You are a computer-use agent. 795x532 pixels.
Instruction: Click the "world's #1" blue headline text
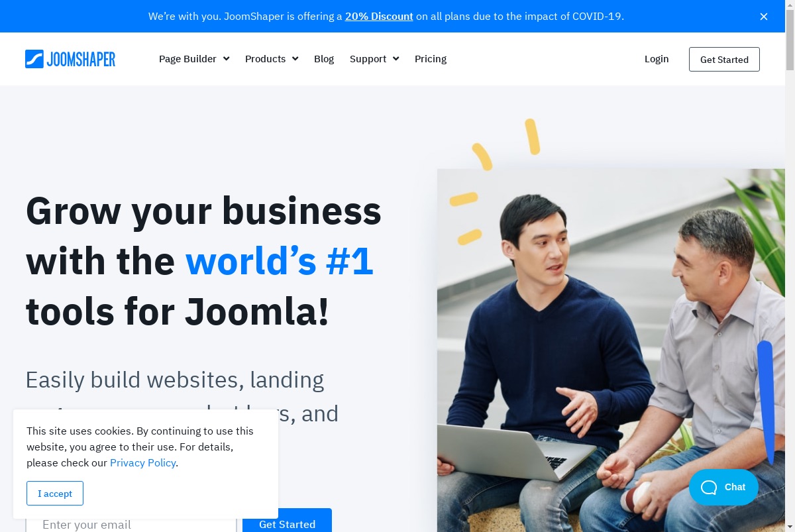point(279,261)
